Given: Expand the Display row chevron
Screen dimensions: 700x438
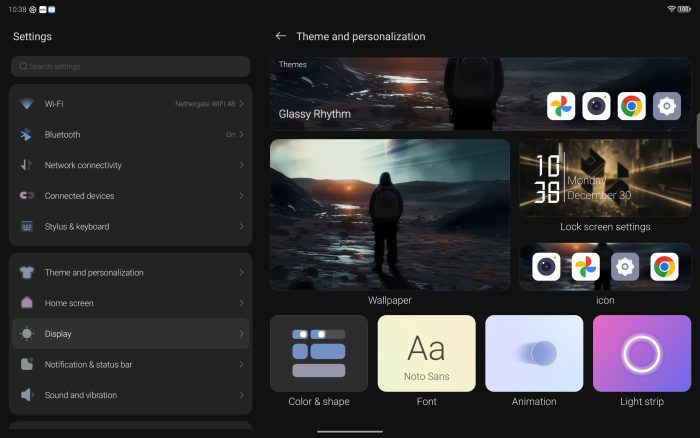Looking at the screenshot, I should tap(241, 334).
